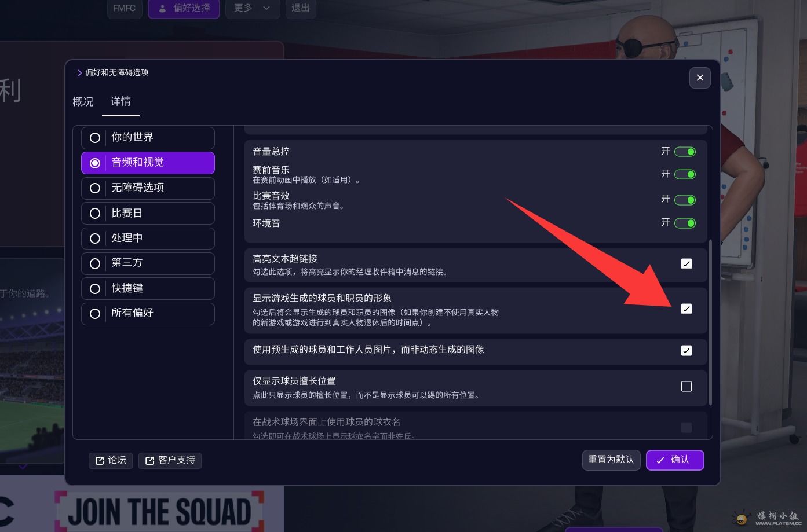Click the settings list vertical scrollbar

tap(710, 322)
